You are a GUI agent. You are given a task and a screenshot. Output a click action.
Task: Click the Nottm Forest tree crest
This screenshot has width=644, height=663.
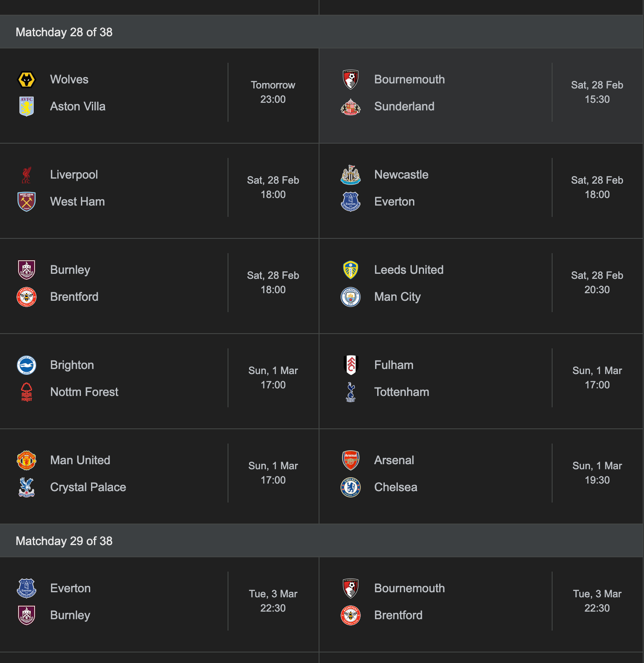click(x=26, y=392)
